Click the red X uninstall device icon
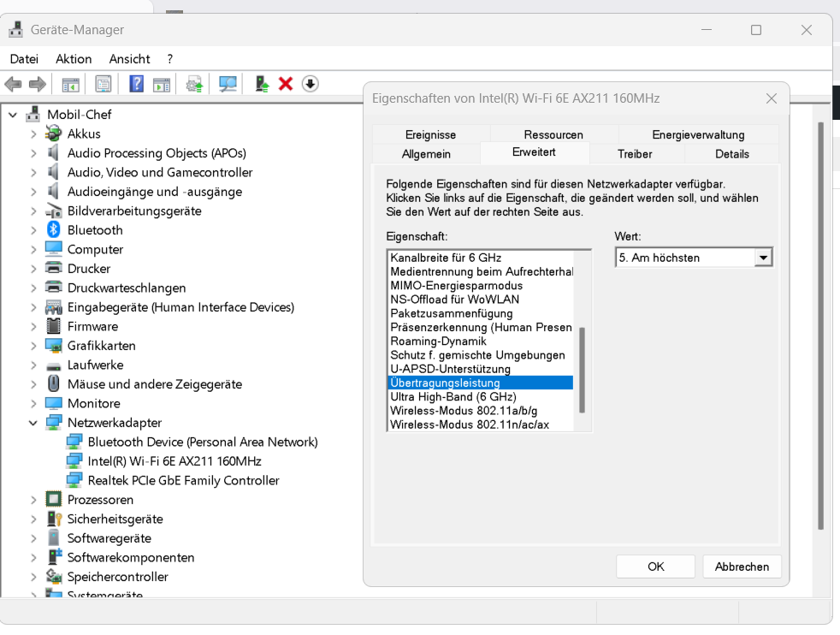The height and width of the screenshot is (635, 840). click(x=286, y=84)
